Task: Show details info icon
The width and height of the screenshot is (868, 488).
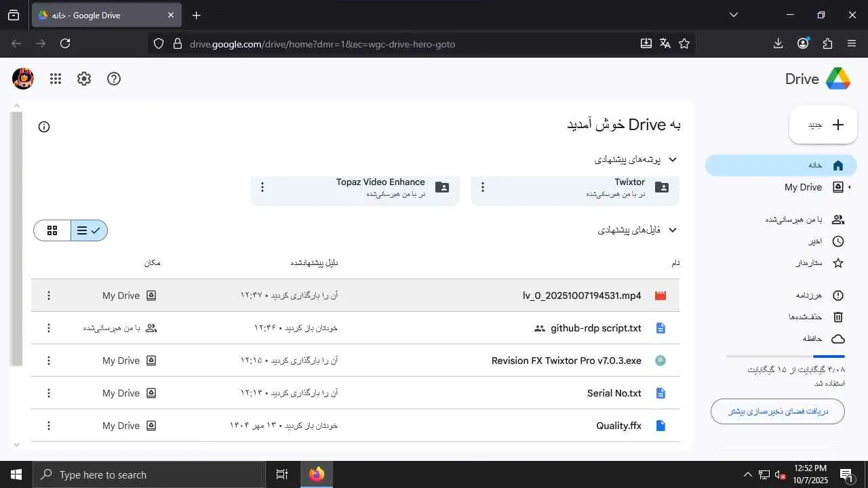Action: coord(44,127)
